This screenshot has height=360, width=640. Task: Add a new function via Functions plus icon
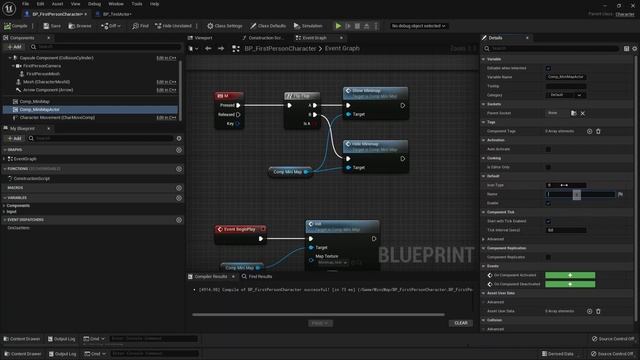point(179,169)
